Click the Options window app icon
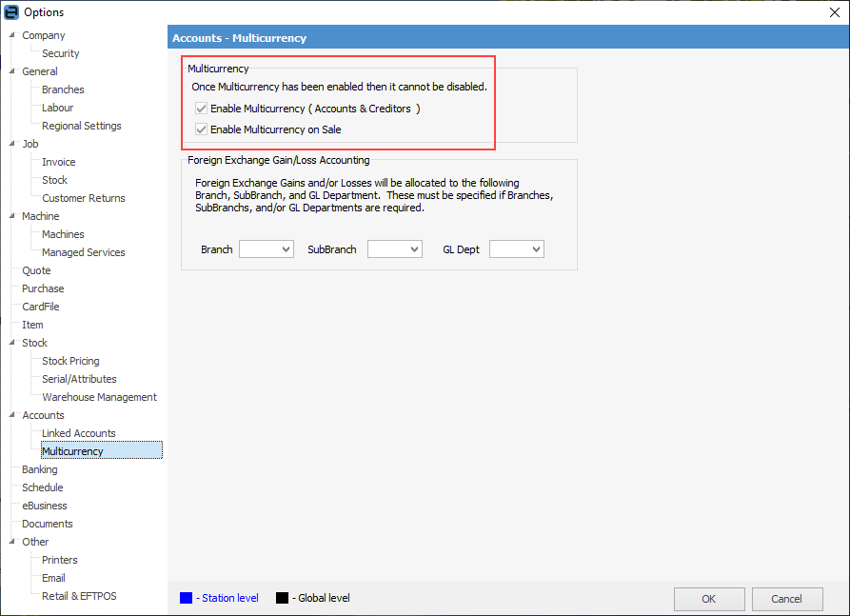 point(10,12)
